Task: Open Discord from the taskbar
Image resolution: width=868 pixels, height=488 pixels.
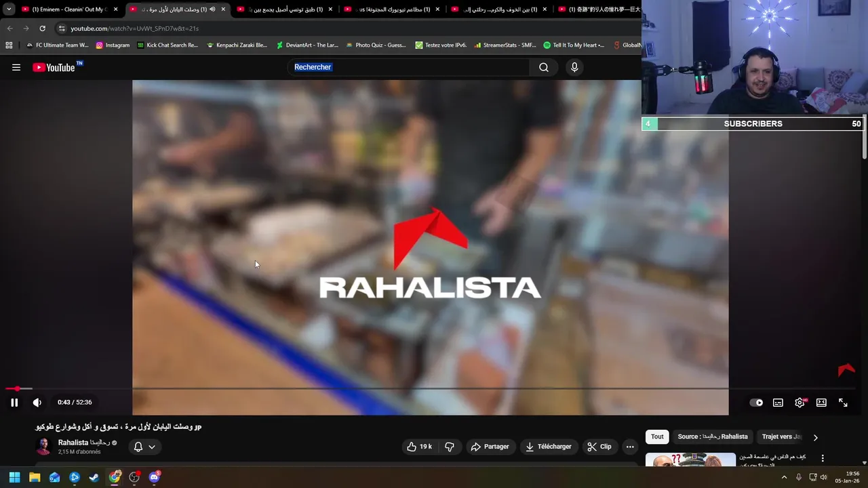Action: coord(154,477)
